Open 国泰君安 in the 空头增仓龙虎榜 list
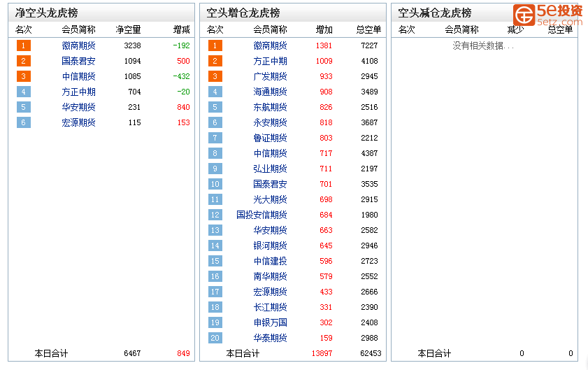Screen dimensions: 588x370 270,184
